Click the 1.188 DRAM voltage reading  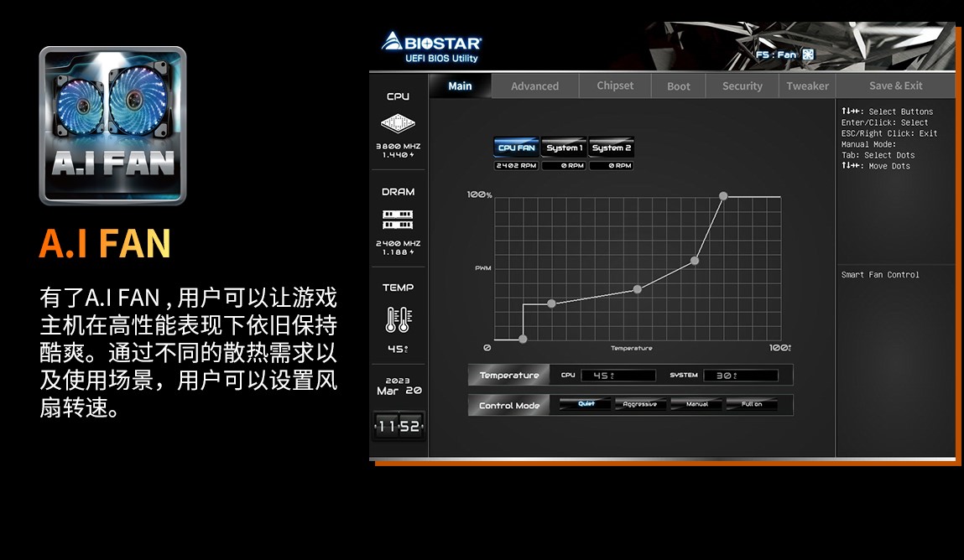click(x=398, y=252)
